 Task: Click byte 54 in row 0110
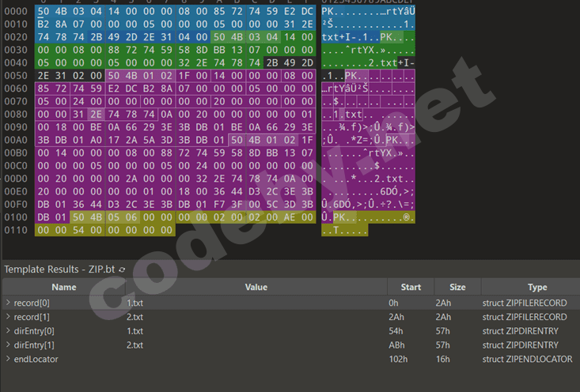78,230
